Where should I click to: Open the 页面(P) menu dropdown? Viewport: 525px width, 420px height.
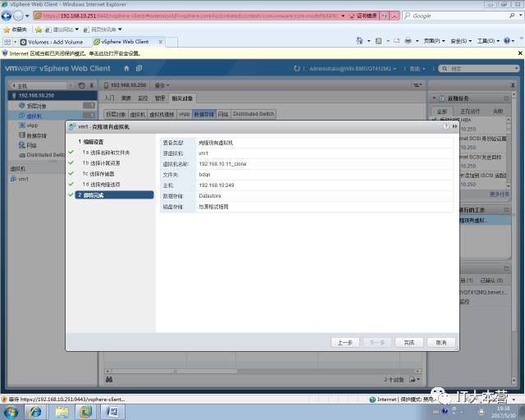(x=434, y=41)
